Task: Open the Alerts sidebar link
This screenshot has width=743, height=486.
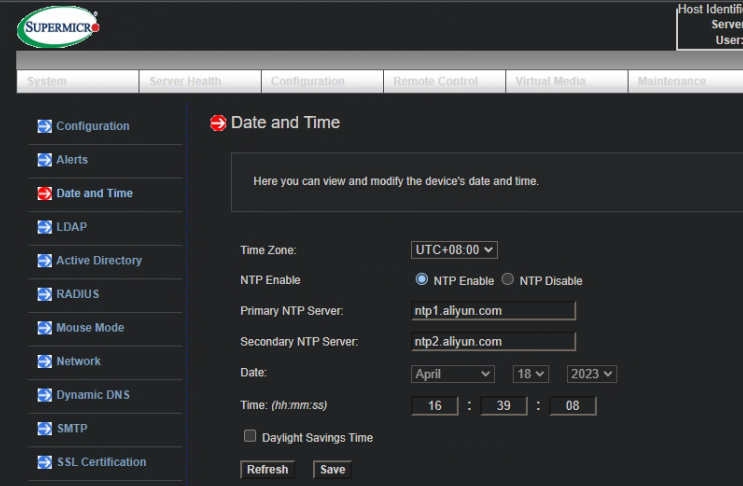Action: [x=72, y=160]
